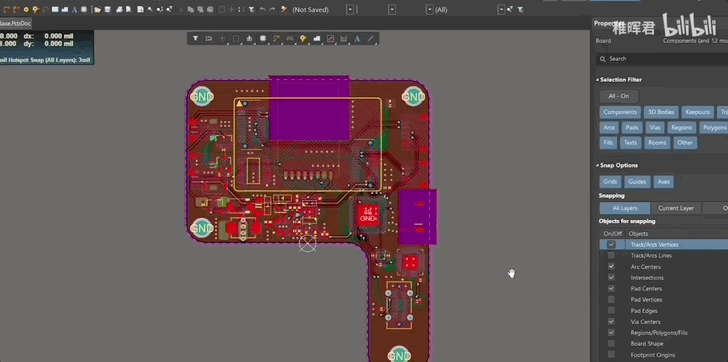Click the align objects icon in Active Bar

tap(249, 39)
